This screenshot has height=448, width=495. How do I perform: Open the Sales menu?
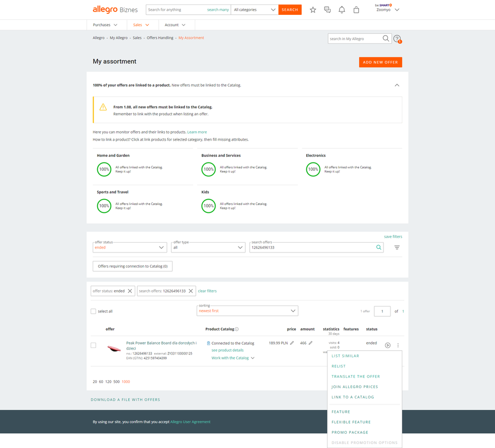(x=141, y=25)
